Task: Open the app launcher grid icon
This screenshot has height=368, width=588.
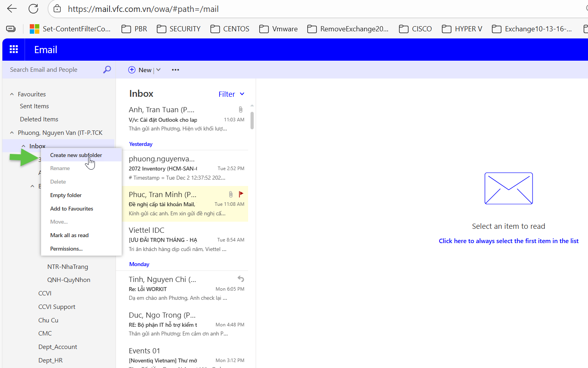Action: click(14, 49)
